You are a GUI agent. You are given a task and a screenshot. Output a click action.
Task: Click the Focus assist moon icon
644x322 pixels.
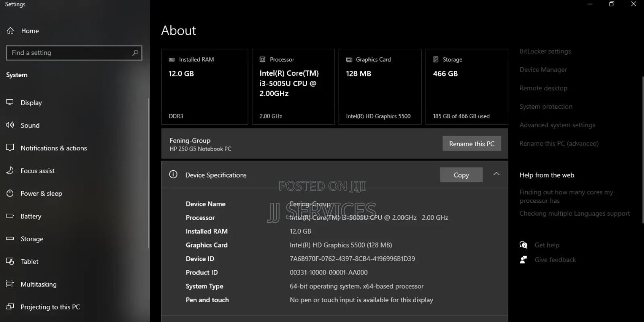[10, 171]
